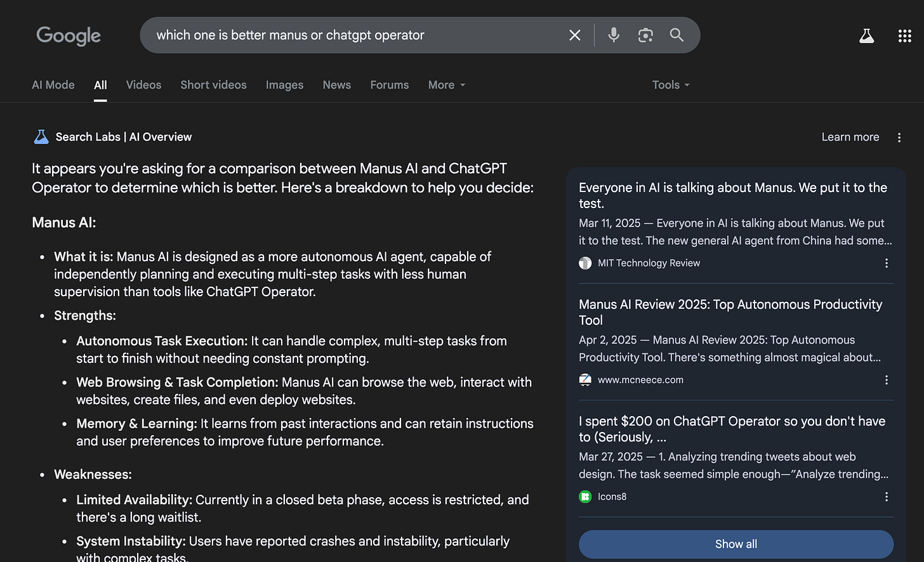This screenshot has width=924, height=562.
Task: Click Show all sources button
Action: pyautogui.click(x=736, y=544)
